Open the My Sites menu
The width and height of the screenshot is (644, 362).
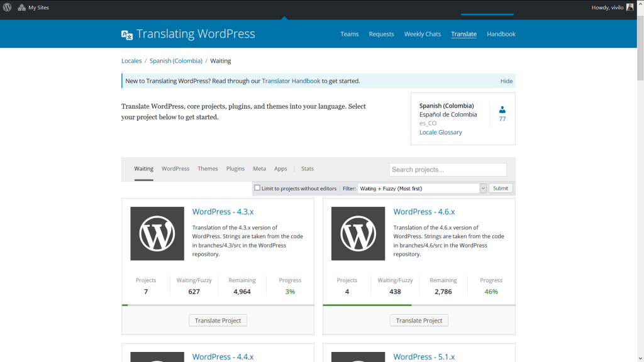[33, 8]
